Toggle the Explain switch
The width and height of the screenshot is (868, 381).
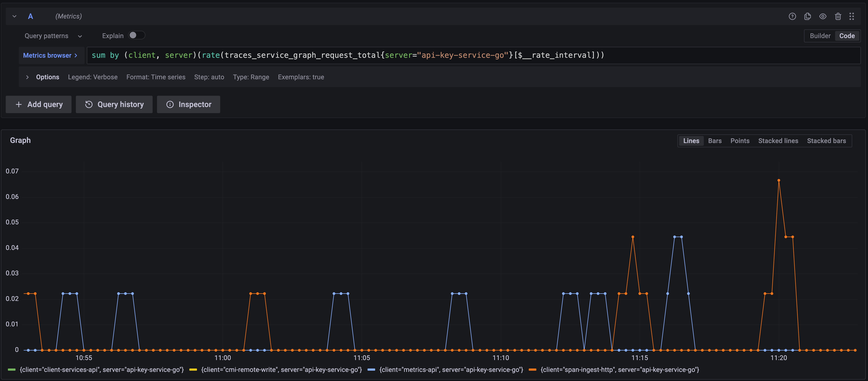pyautogui.click(x=136, y=35)
